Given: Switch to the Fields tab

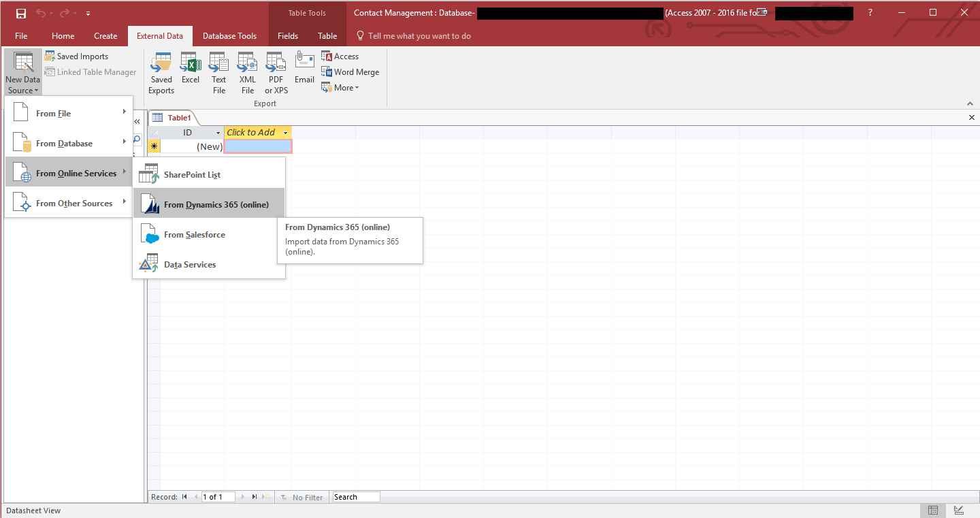Looking at the screenshot, I should pyautogui.click(x=288, y=36).
